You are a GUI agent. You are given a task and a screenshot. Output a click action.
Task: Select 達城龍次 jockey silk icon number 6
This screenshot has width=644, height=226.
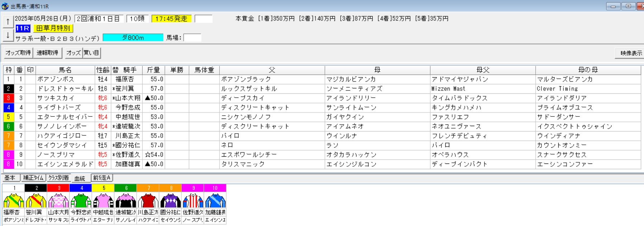pyautogui.click(x=126, y=200)
